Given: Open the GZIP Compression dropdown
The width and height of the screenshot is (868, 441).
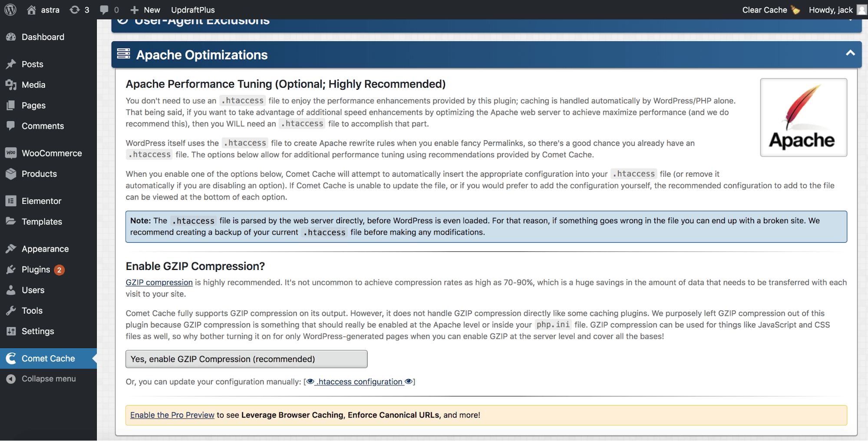Looking at the screenshot, I should coord(246,359).
